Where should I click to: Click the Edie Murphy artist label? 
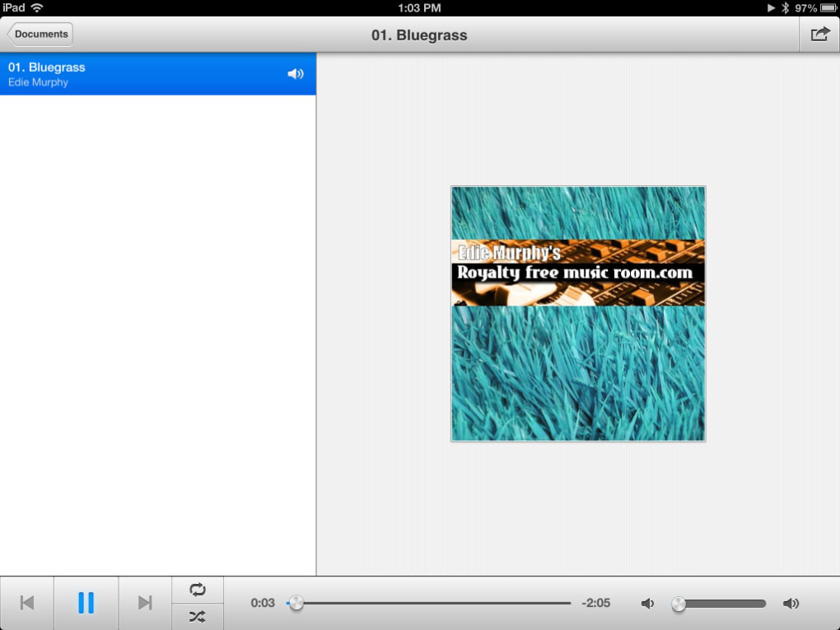(38, 82)
